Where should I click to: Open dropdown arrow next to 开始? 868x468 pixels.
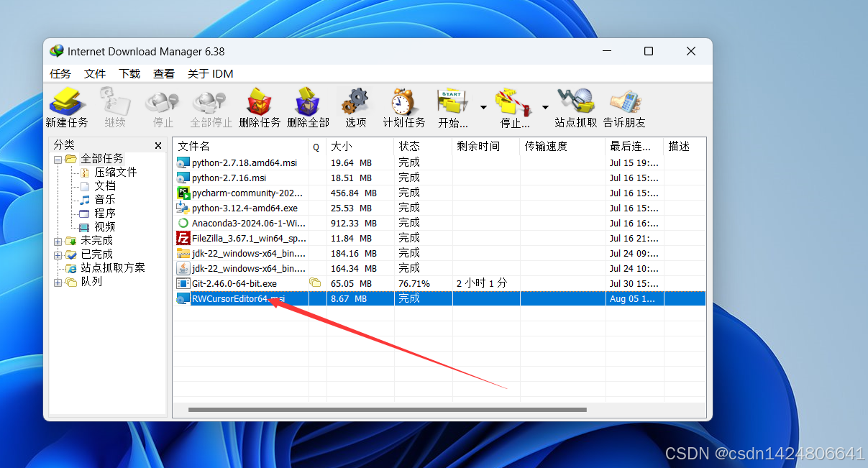point(483,108)
